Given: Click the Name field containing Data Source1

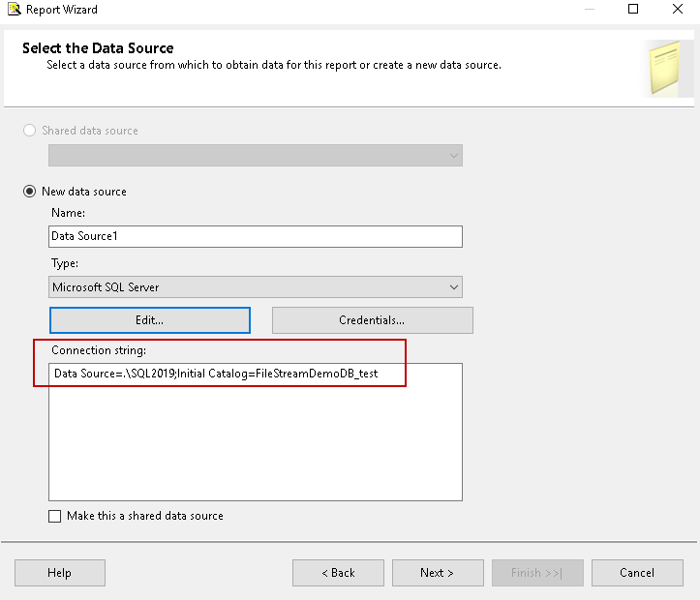Looking at the screenshot, I should 256,236.
